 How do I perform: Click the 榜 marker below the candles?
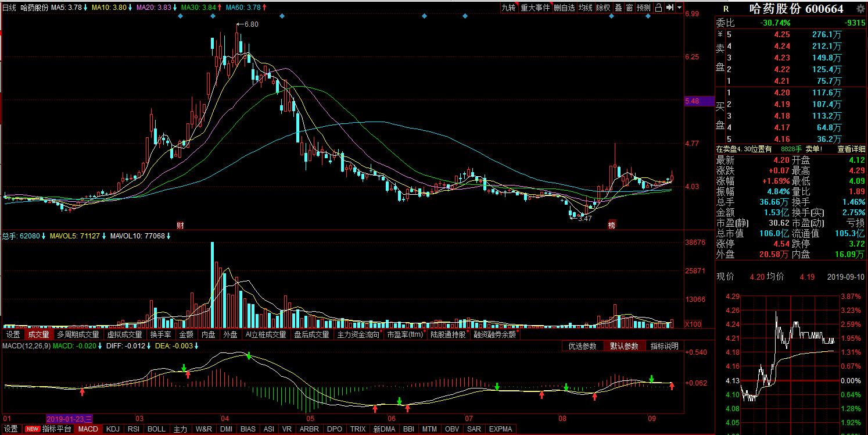click(x=611, y=225)
